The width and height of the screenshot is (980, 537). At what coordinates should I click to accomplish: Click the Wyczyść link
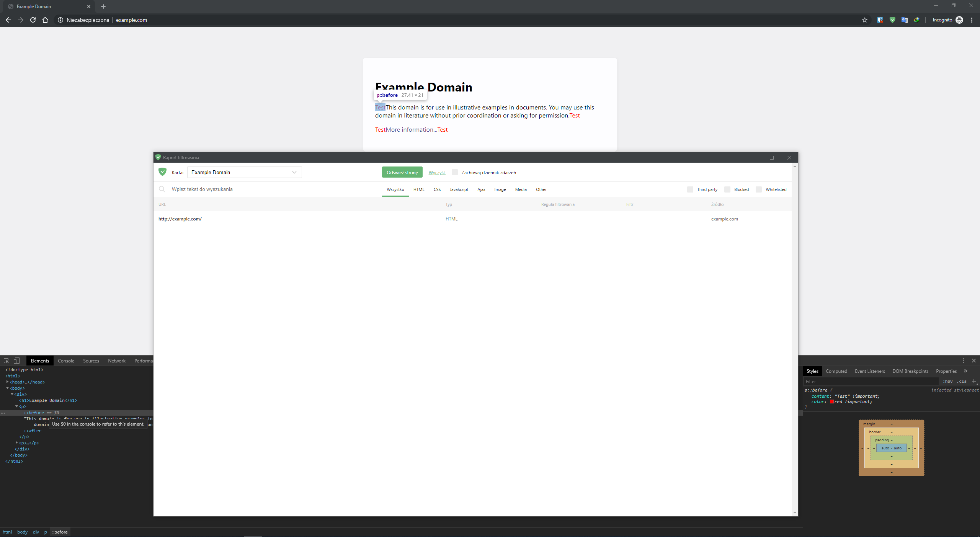coord(436,172)
